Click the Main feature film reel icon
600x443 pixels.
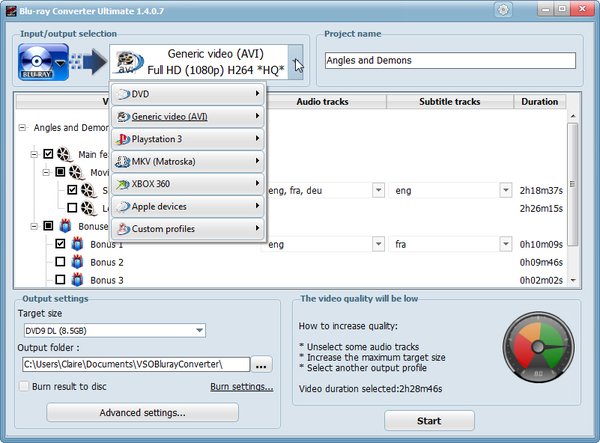[64, 154]
